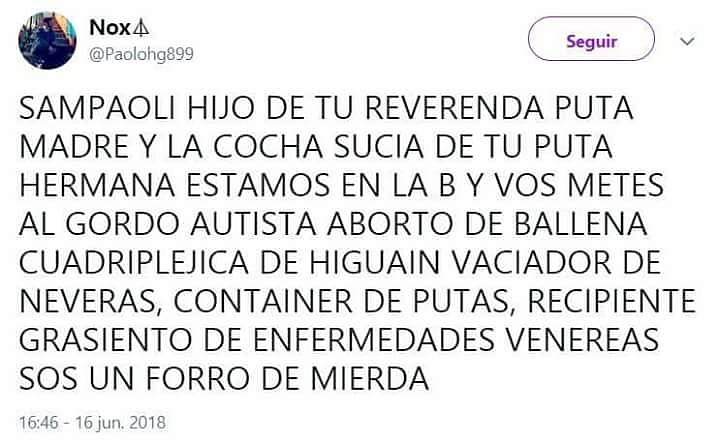Open the tweet timestamp 16:46 - 16 jun. 2018
Image resolution: width=720 pixels, height=441 pixels.
[92, 423]
